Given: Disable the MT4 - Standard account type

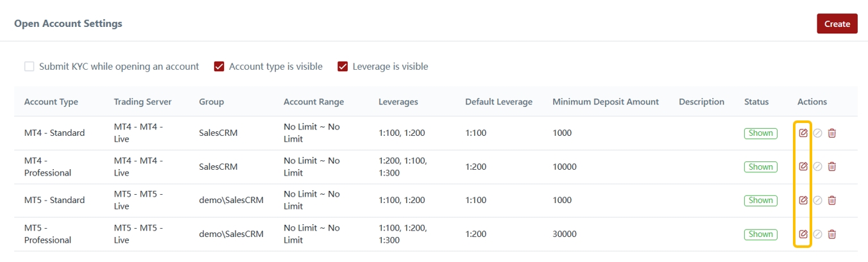Looking at the screenshot, I should click(x=817, y=133).
